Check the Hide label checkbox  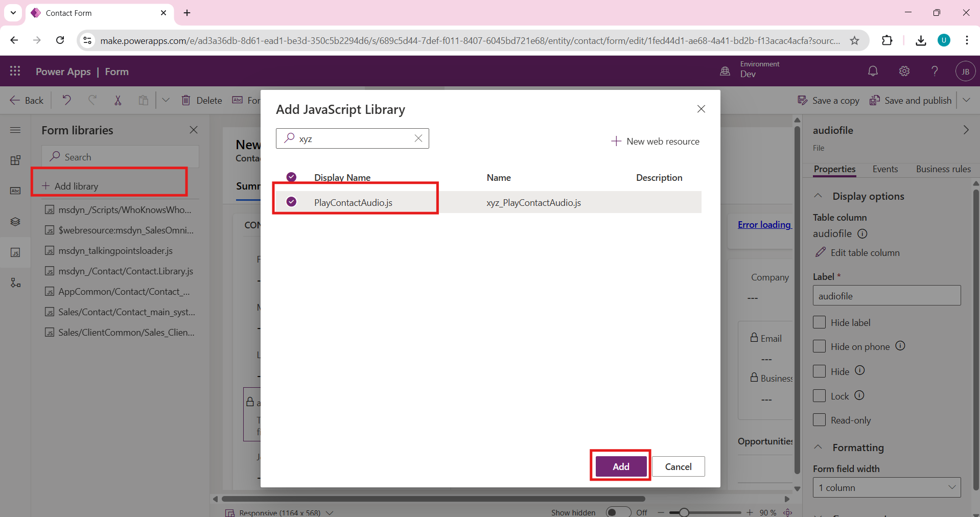[819, 322]
